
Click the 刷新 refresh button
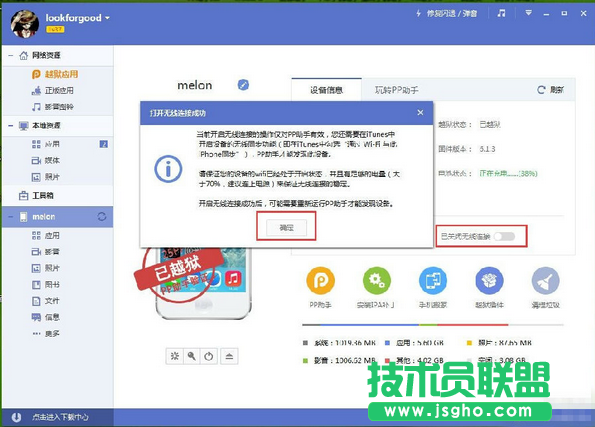coord(551,90)
